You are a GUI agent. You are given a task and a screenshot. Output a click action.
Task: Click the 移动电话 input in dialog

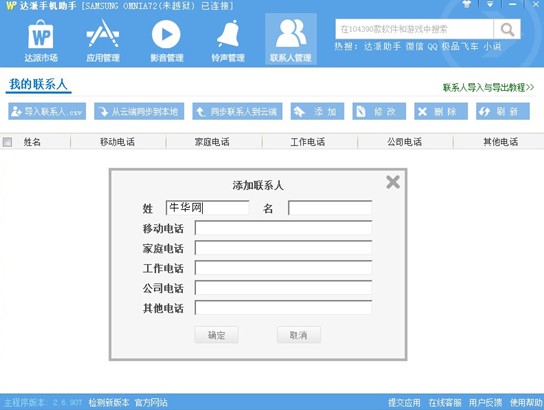pyautogui.click(x=283, y=228)
